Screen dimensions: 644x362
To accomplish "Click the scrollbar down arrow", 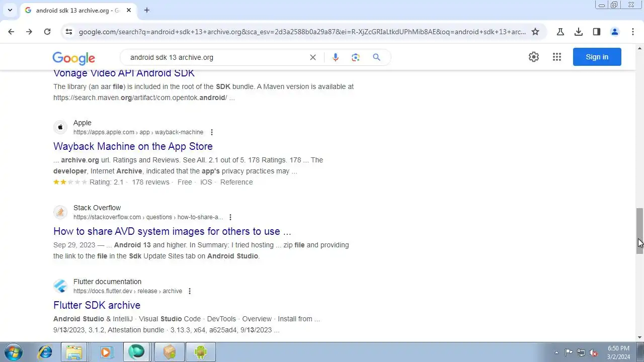I will (639, 337).
